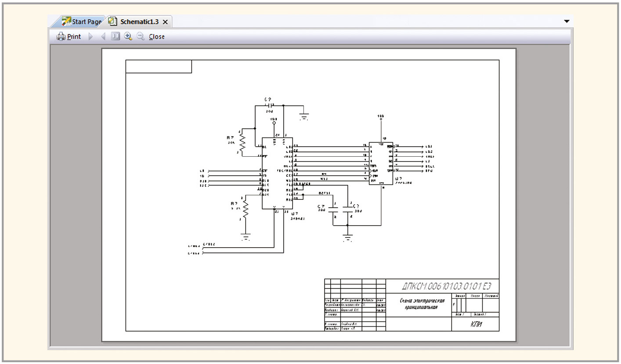The image size is (621, 364).
Task: Toggle the two-page preview layout
Action: tap(115, 37)
